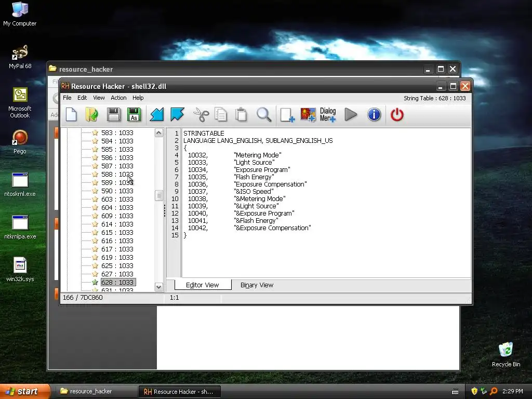The width and height of the screenshot is (532, 399).
Task: Click the Add new resource icon
Action: [x=287, y=115]
